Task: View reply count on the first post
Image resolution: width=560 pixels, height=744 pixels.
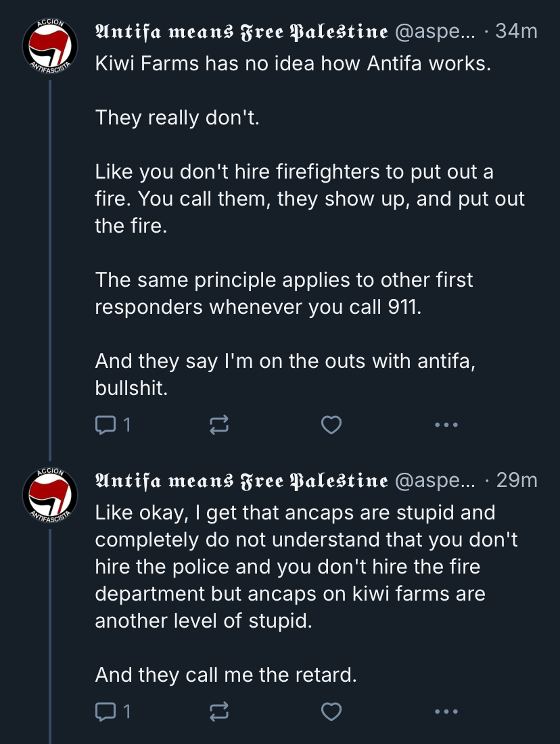Action: click(126, 425)
